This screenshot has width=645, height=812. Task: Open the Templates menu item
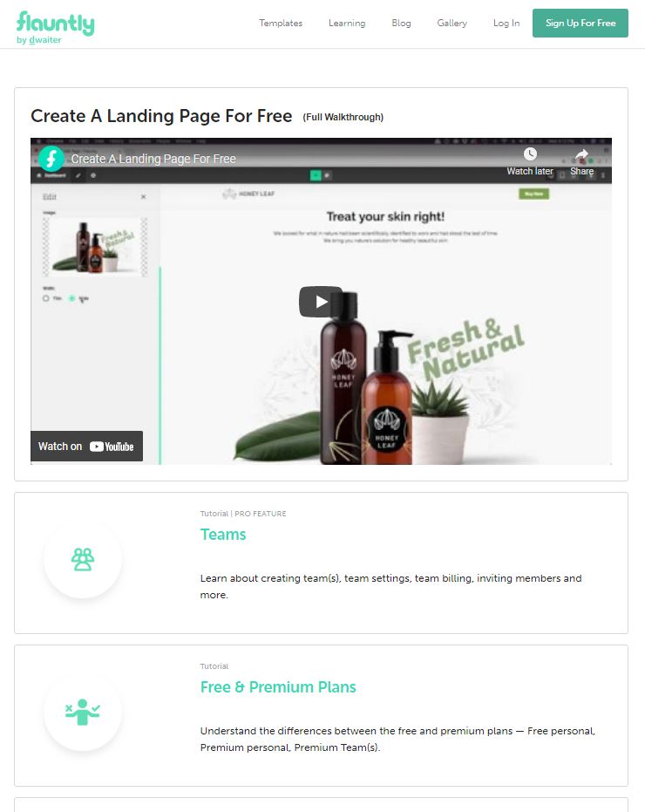(x=281, y=23)
